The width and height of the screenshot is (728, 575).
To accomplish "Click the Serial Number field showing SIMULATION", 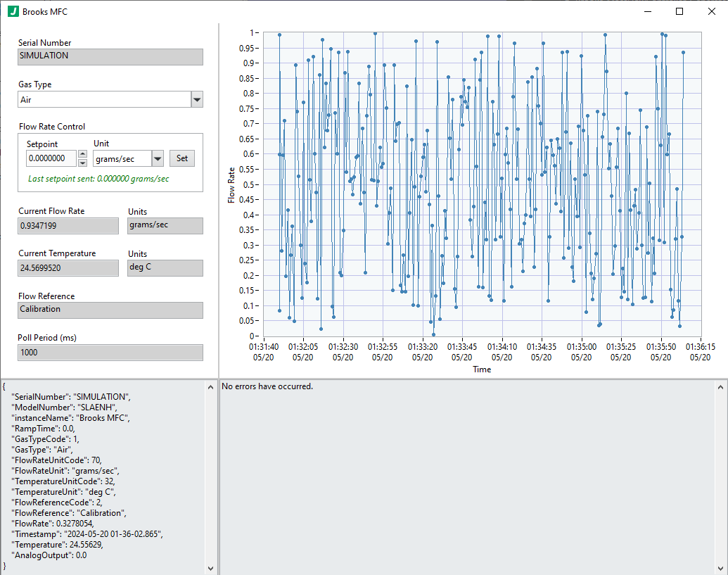I will (110, 57).
